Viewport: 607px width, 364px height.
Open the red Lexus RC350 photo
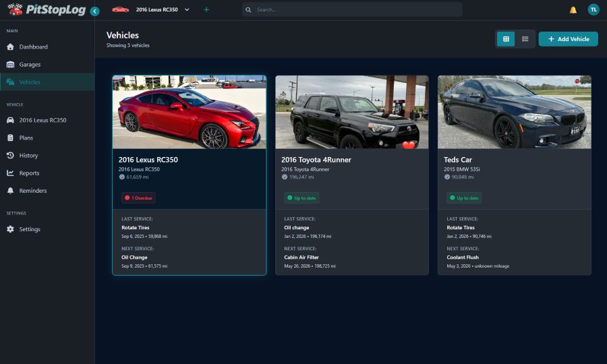pos(190,112)
